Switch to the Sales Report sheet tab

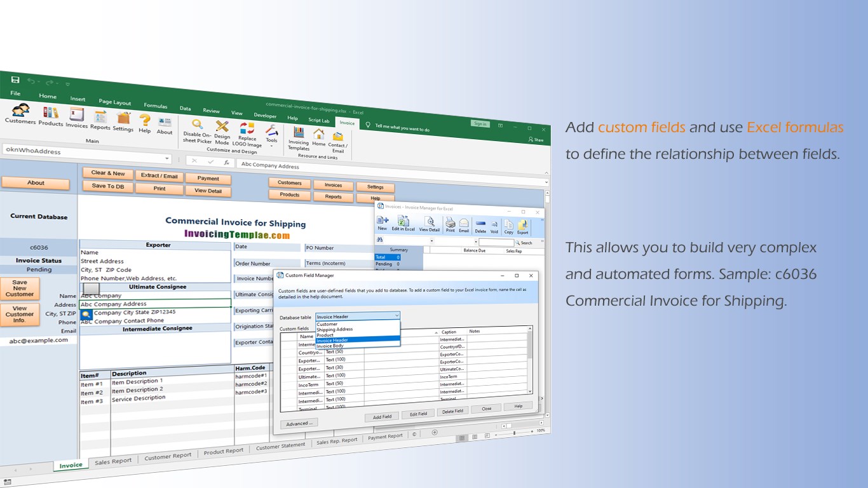coord(113,461)
